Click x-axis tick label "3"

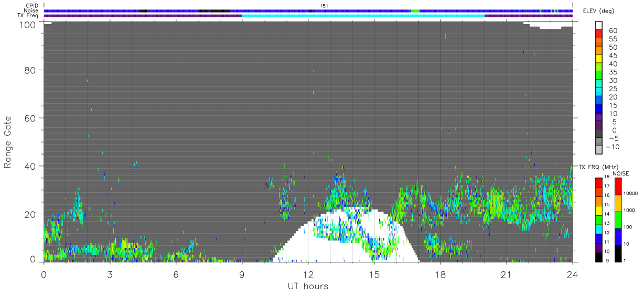click(110, 274)
